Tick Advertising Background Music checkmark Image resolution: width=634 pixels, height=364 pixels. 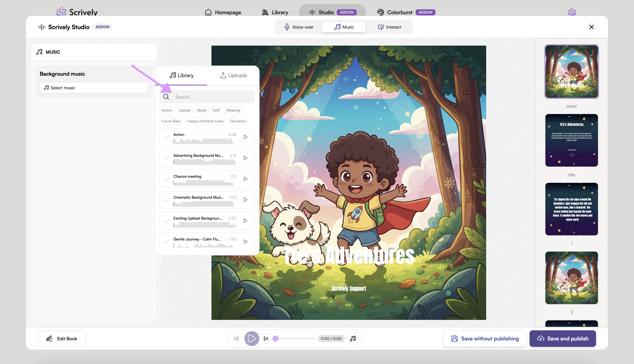click(167, 158)
